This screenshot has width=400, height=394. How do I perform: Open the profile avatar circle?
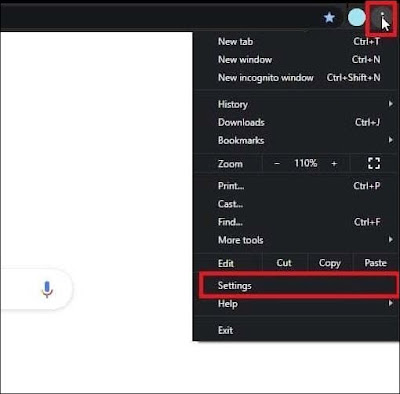coord(356,17)
